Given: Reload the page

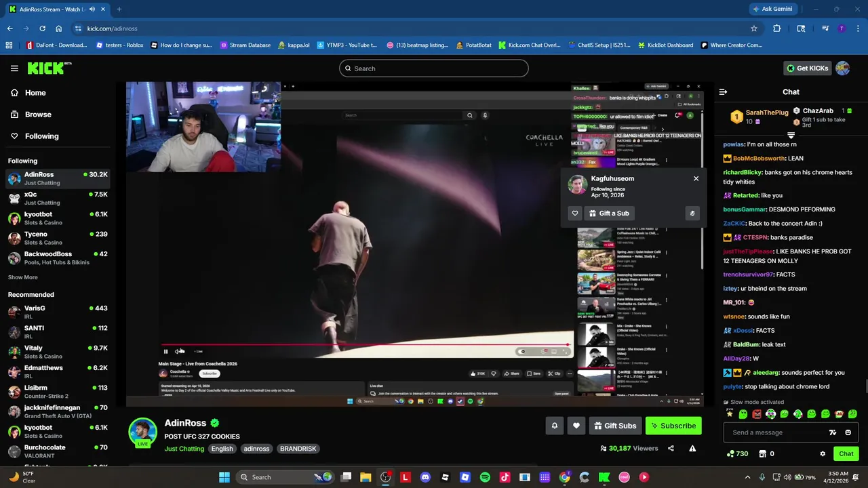Looking at the screenshot, I should tap(42, 28).
